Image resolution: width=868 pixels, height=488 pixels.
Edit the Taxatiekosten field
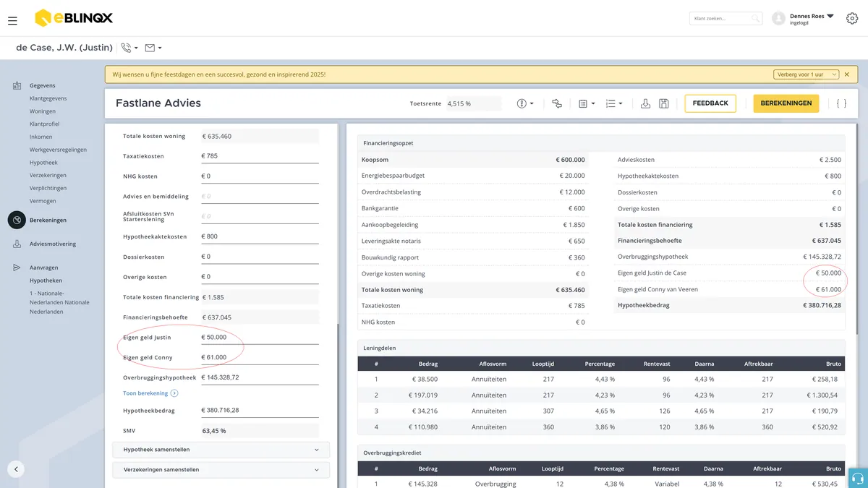tap(260, 156)
